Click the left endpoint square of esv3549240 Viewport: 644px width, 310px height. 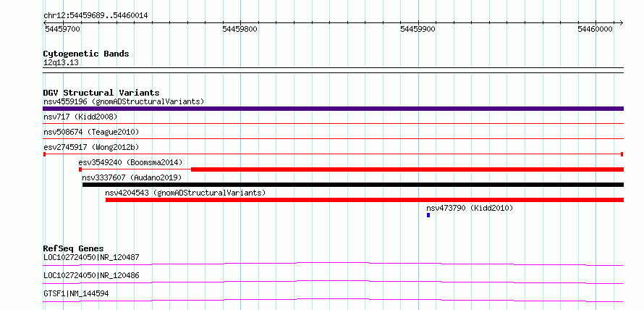coord(80,169)
